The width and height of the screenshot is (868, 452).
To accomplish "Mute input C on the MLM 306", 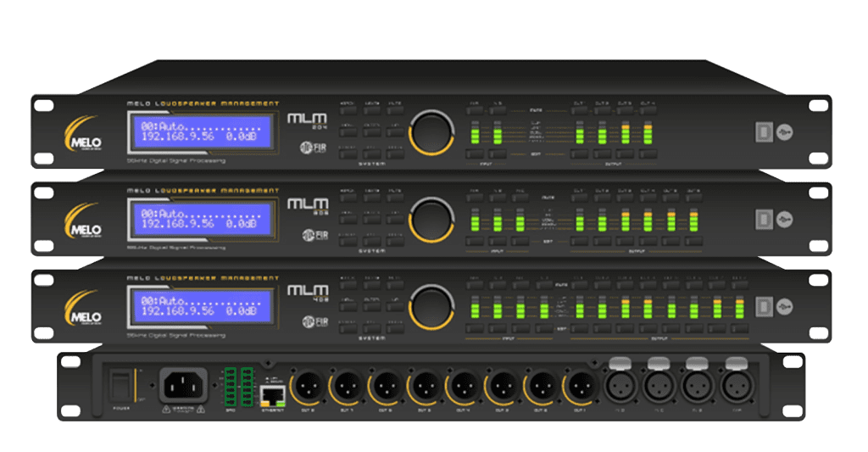I will pyautogui.click(x=520, y=198).
